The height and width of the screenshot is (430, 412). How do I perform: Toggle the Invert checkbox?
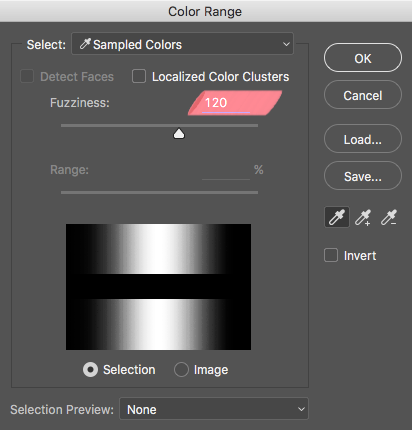pos(331,255)
